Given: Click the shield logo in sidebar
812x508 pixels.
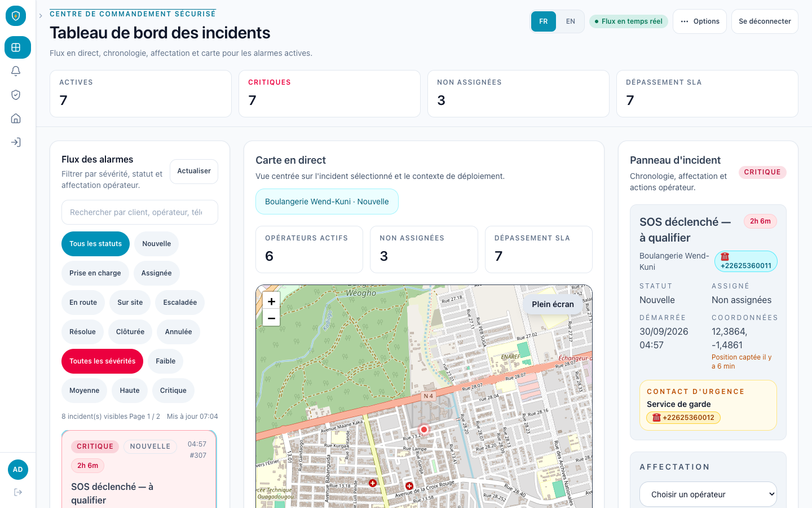Looking at the screenshot, I should click(x=16, y=16).
